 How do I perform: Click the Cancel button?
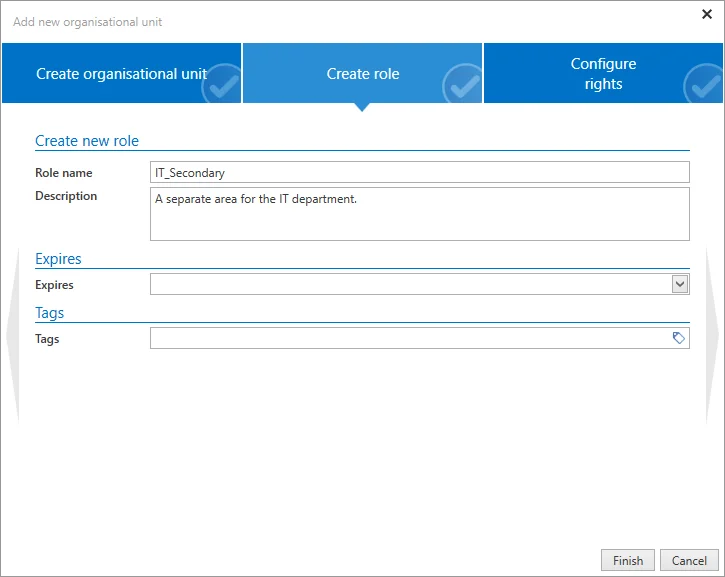tap(689, 560)
